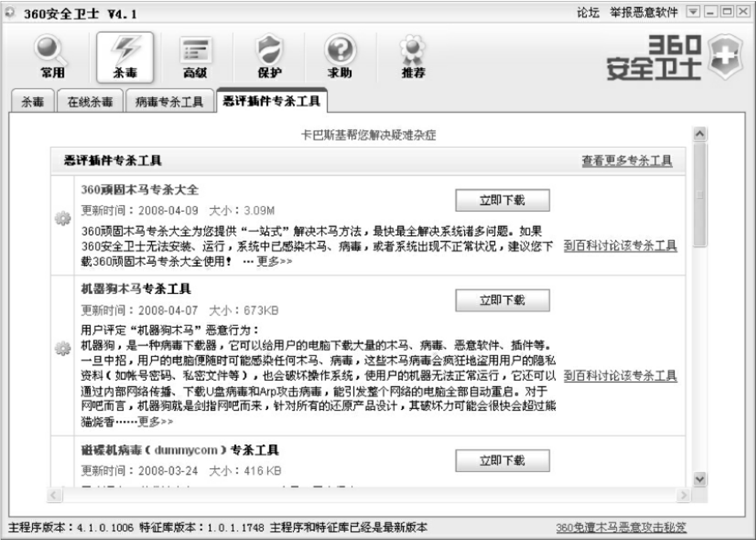Download 360顽固木马专杀大全 with 立即下载

tap(503, 200)
